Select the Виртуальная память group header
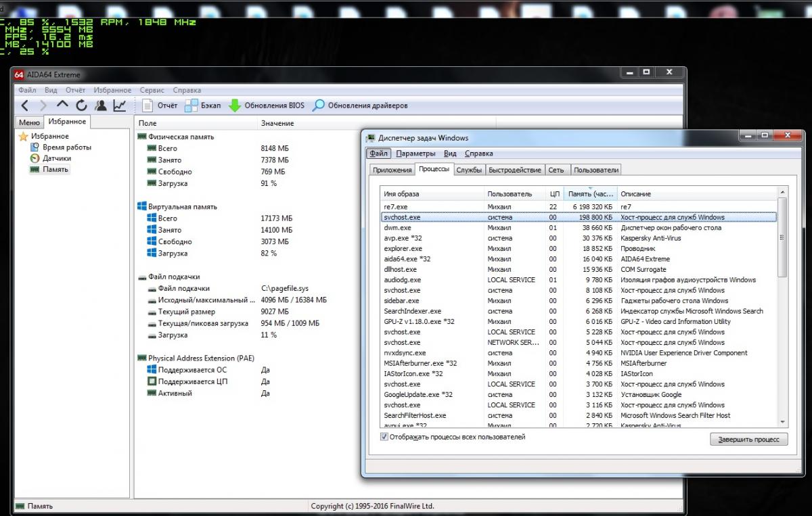This screenshot has height=516, width=812. pyautogui.click(x=177, y=207)
